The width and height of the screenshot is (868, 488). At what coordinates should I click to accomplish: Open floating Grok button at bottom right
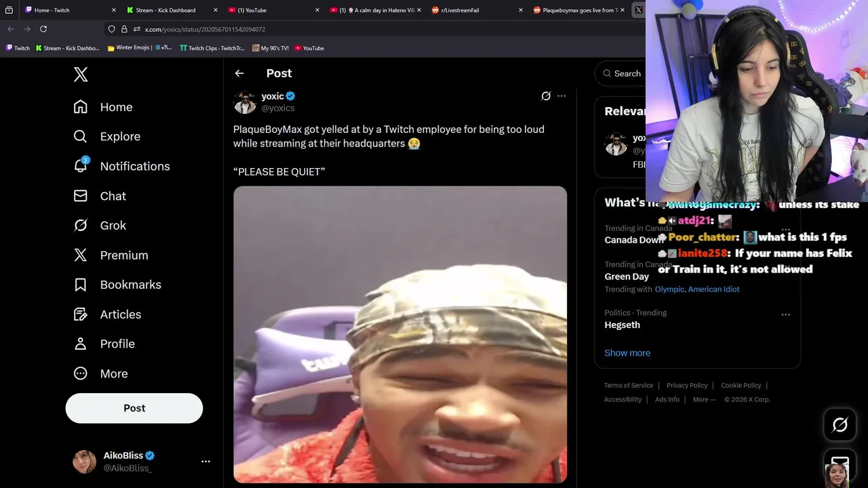840,425
